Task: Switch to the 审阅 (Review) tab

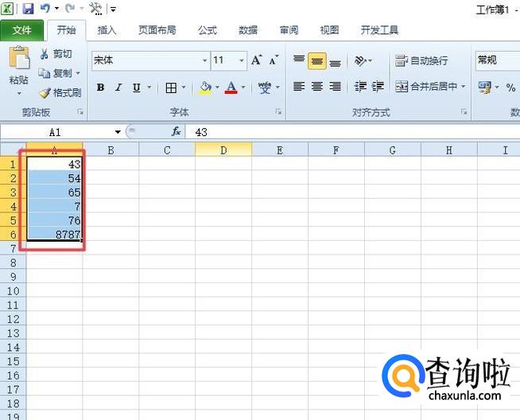Action: (x=289, y=30)
